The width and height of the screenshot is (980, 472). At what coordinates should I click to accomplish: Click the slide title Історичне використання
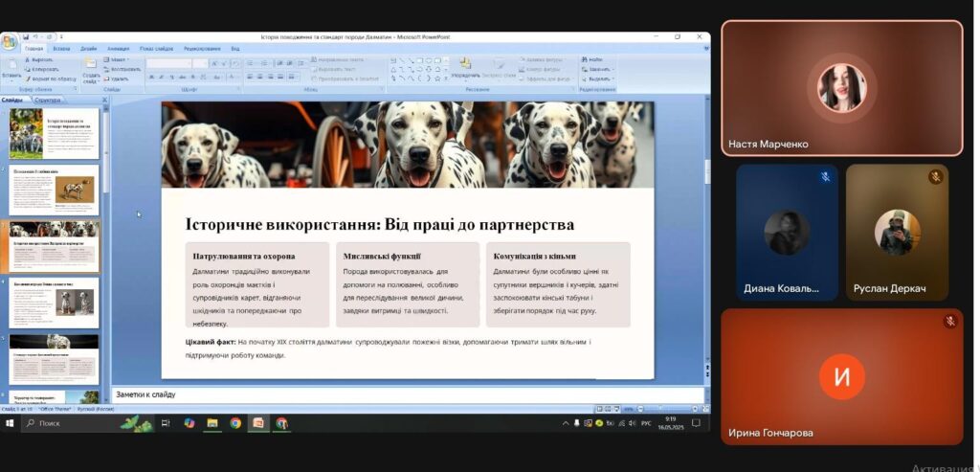pos(379,224)
